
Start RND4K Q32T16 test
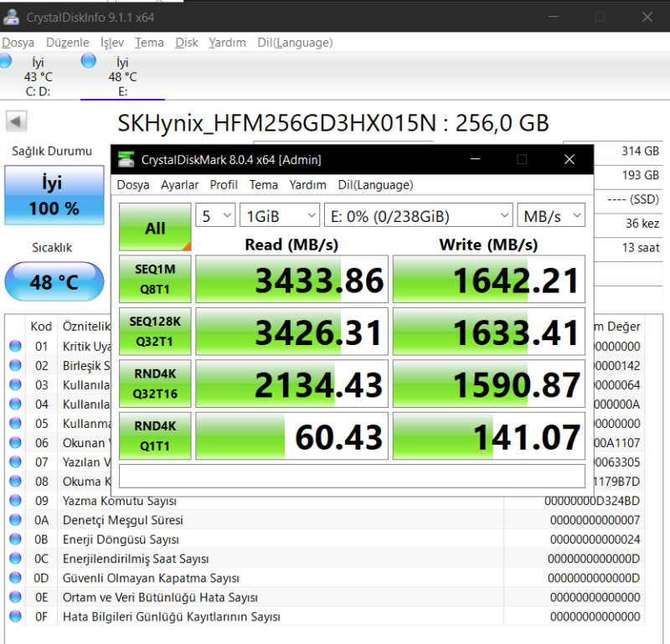155,384
